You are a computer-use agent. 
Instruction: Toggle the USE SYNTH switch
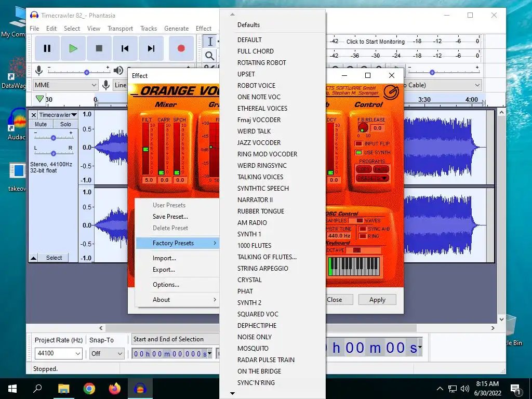[358, 152]
